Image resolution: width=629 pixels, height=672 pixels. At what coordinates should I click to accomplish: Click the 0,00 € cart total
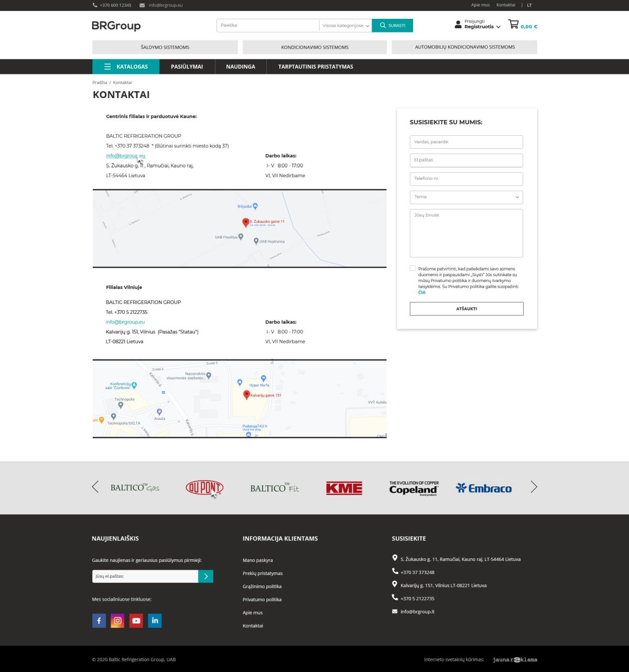point(529,27)
